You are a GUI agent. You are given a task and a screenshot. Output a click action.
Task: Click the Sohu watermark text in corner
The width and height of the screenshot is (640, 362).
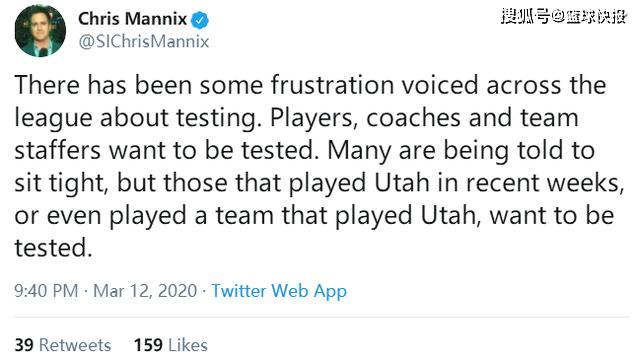pos(564,16)
